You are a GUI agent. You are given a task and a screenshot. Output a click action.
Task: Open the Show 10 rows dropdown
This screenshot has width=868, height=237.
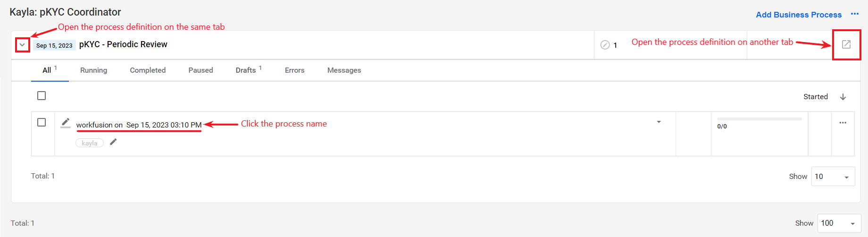[833, 176]
